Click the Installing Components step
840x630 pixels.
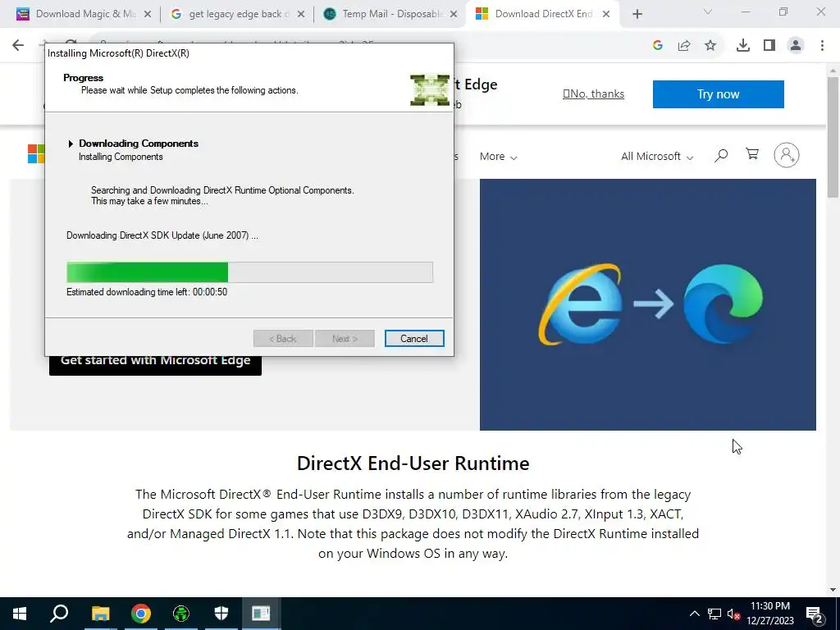coord(121,157)
